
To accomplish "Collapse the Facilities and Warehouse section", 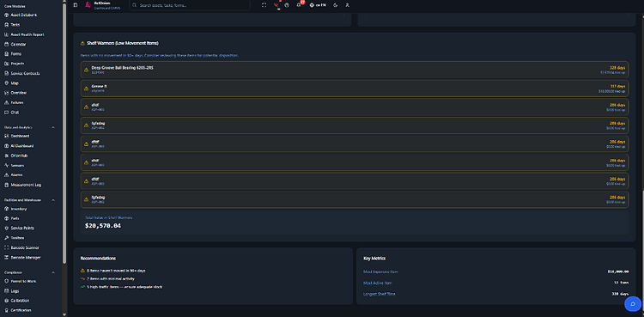I will coord(53,200).
